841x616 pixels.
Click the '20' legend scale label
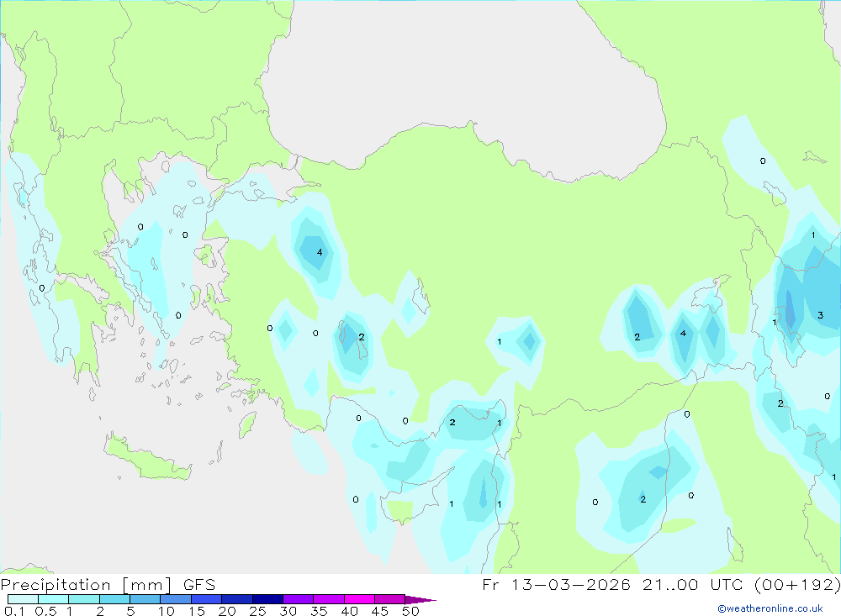[227, 611]
